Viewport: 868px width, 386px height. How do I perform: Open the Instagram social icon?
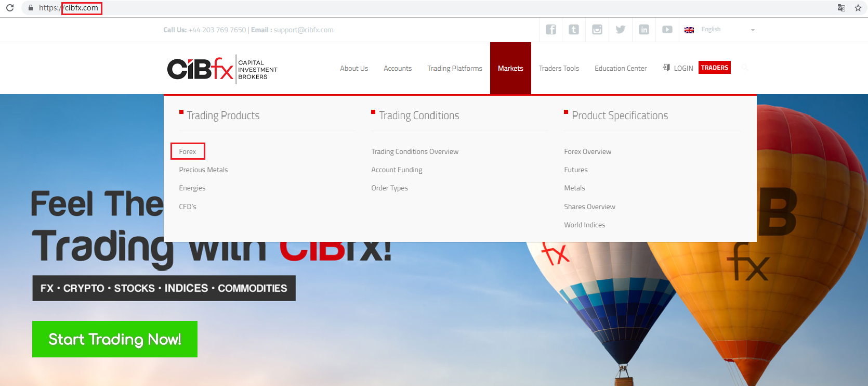click(x=597, y=30)
